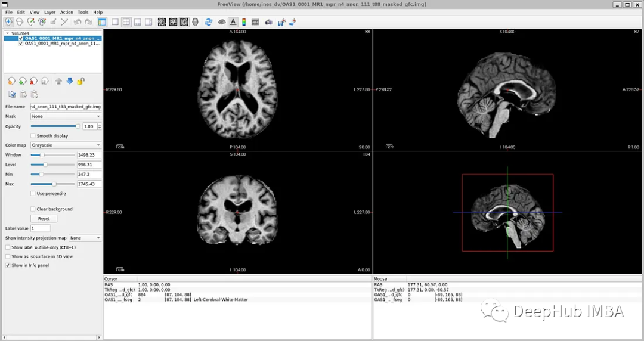The image size is (644, 341).
Task: Enable the Smooth display checkbox
Action: tap(33, 136)
